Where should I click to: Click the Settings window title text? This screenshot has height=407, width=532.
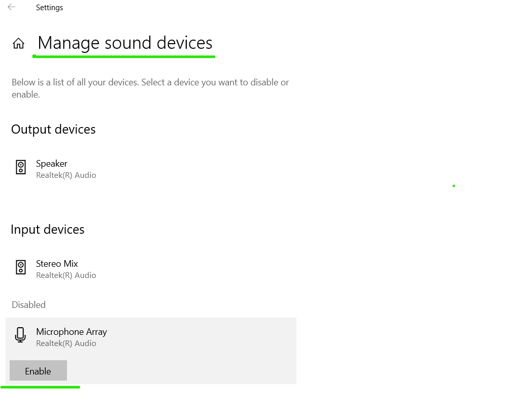pyautogui.click(x=49, y=8)
